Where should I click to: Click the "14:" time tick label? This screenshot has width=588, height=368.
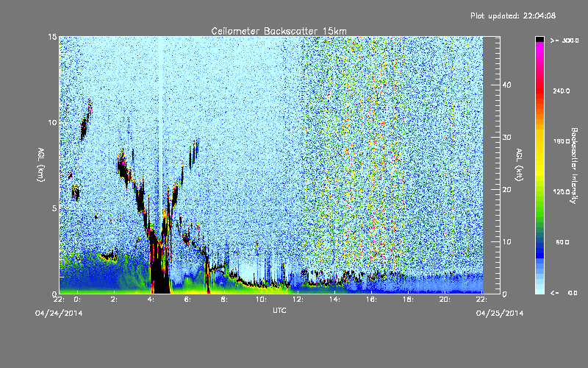coord(334,300)
